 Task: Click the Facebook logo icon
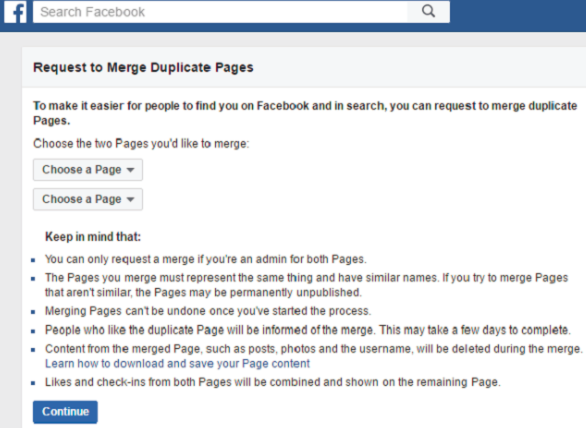pos(15,12)
